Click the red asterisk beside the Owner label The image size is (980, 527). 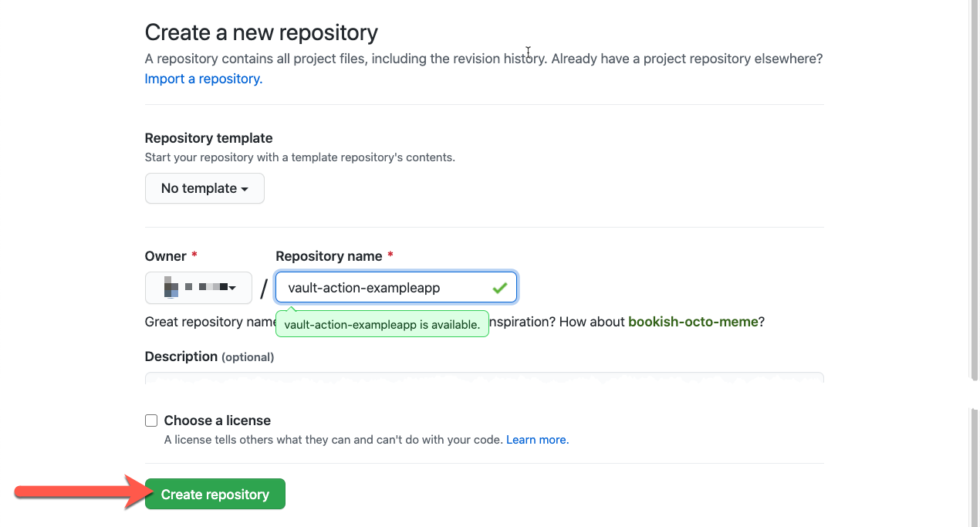pos(194,255)
